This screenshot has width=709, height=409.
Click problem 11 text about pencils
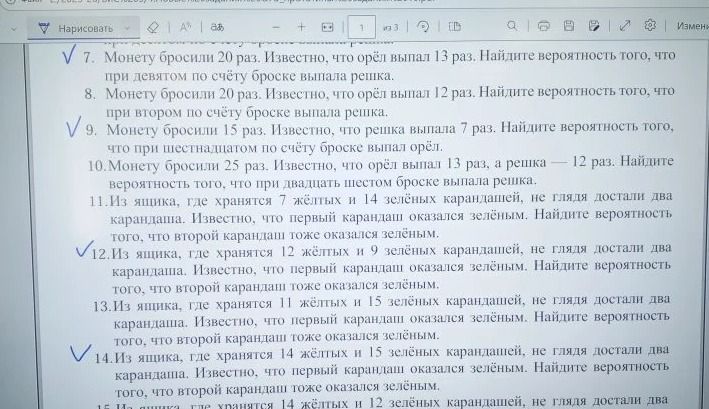[x=381, y=217]
